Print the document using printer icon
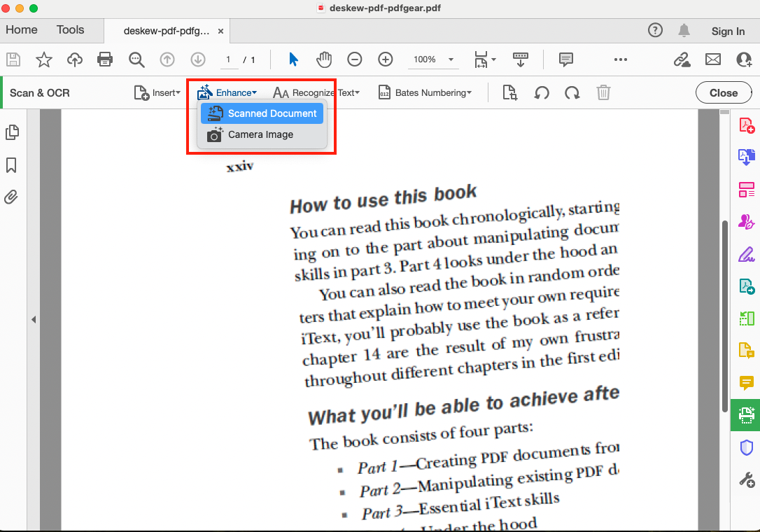760x532 pixels. 105,59
